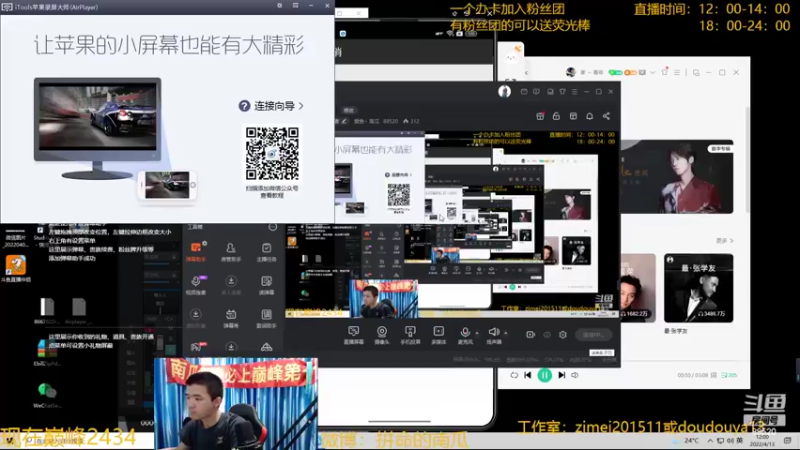This screenshot has height=450, width=800.
Task: Open the PK tool in toolbox
Action: [x=196, y=347]
